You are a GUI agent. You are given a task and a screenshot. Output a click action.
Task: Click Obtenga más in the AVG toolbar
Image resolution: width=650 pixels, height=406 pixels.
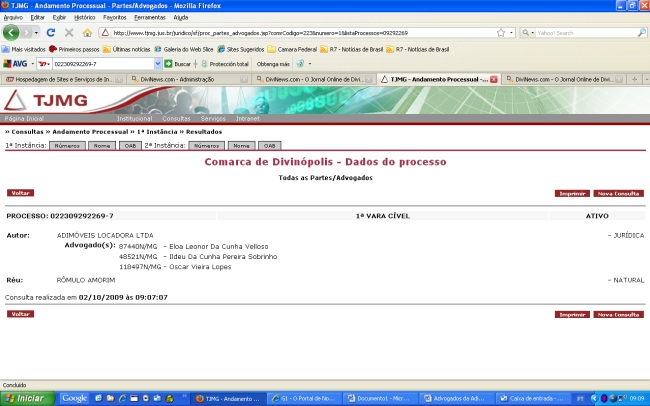273,64
